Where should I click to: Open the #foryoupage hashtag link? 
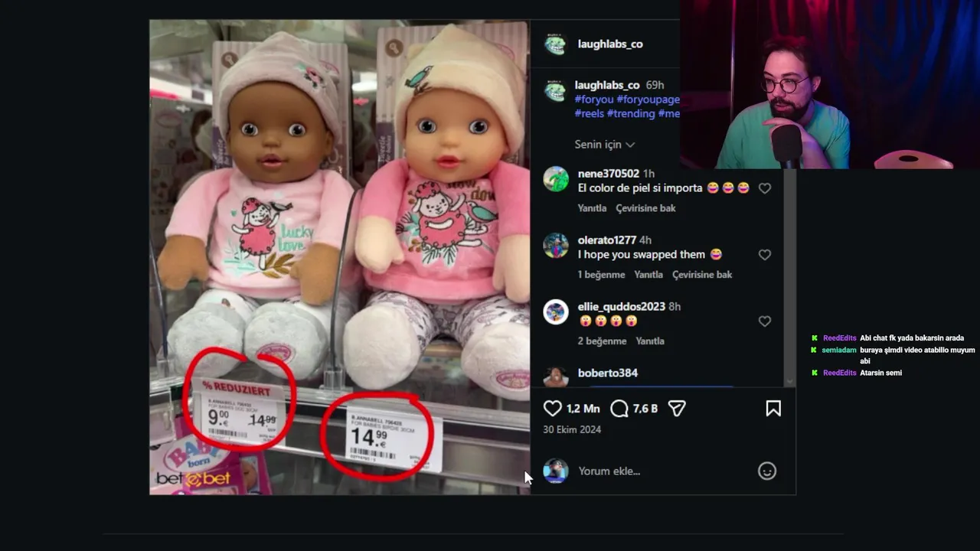[648, 99]
